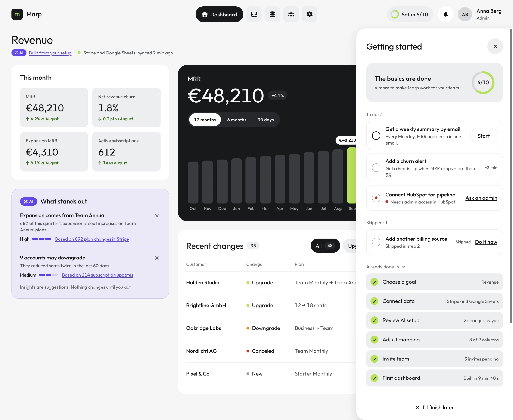
Task: Start the weekly summary email setup
Action: pos(484,136)
